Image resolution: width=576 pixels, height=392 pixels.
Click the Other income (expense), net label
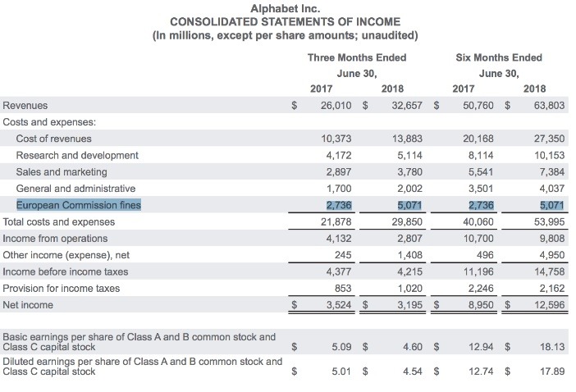click(66, 255)
